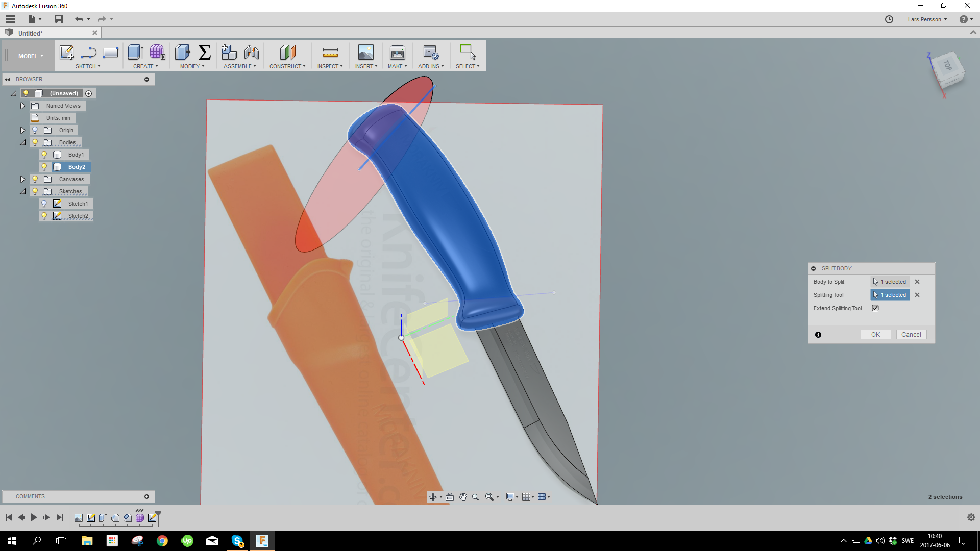Expand the Named Views folder

22,106
